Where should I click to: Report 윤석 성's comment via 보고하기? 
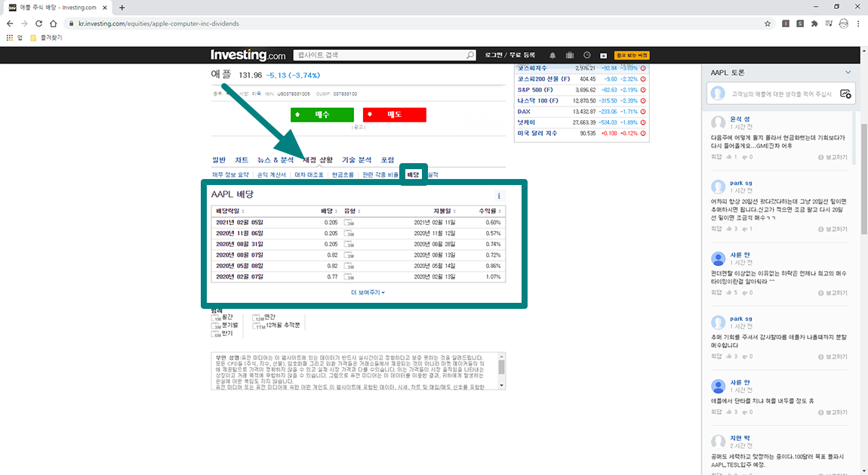coord(833,157)
